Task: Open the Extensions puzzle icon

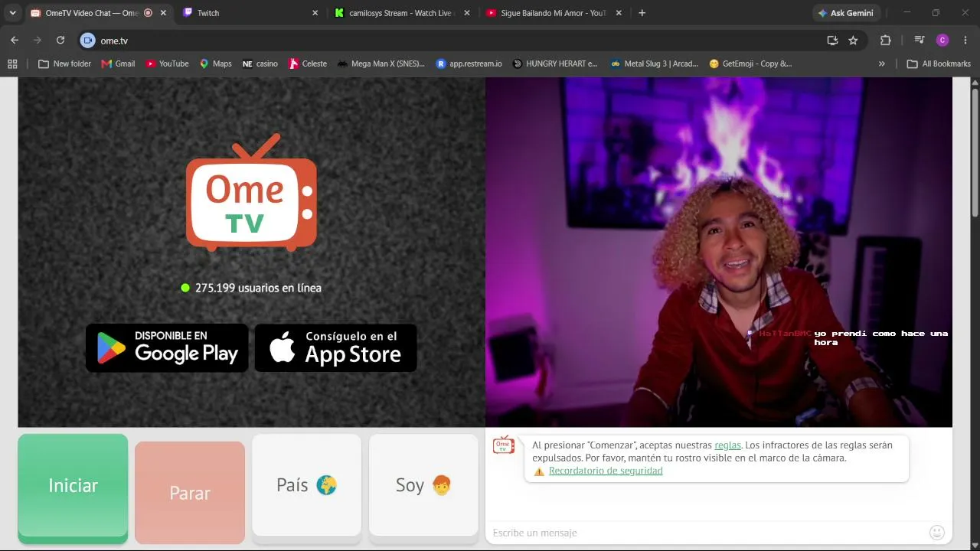Action: tap(886, 41)
